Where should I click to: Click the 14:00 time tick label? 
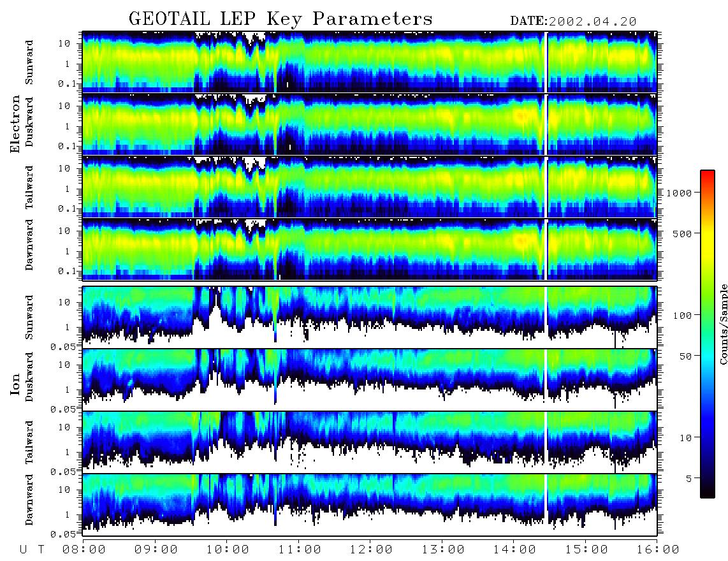tap(514, 550)
